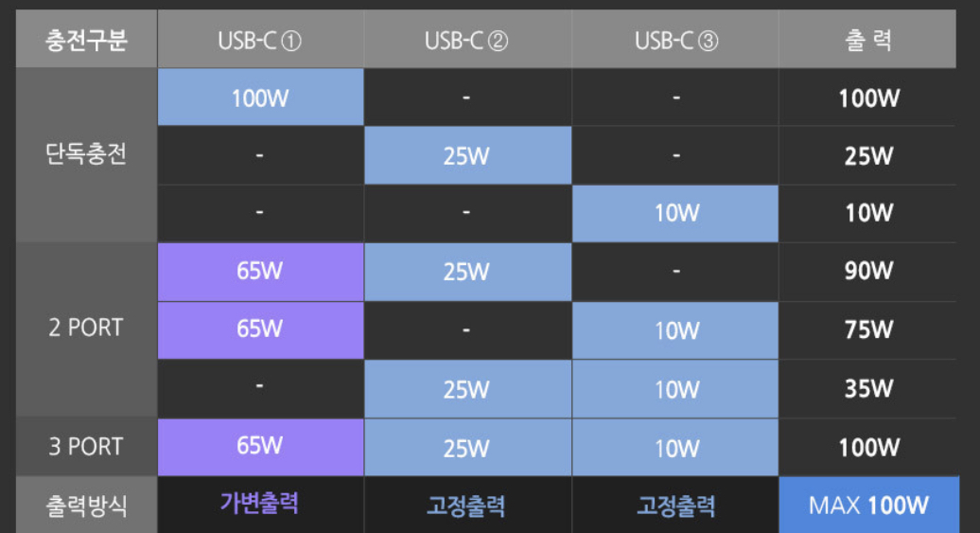Select the USB-C ① column header
The width and height of the screenshot is (980, 533).
tap(260, 41)
